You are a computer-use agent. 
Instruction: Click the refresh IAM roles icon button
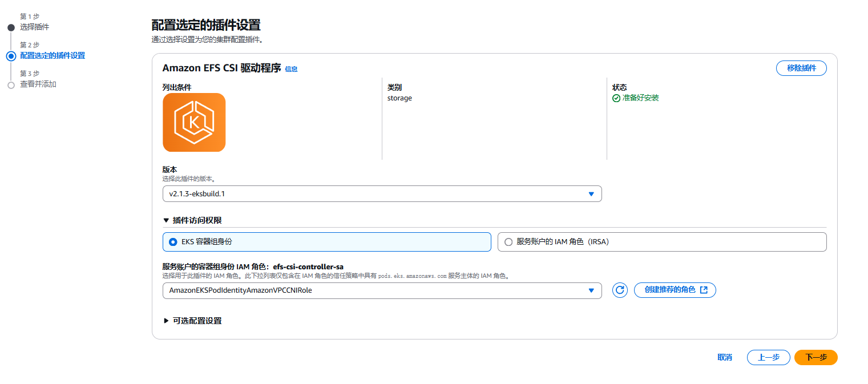coord(620,290)
